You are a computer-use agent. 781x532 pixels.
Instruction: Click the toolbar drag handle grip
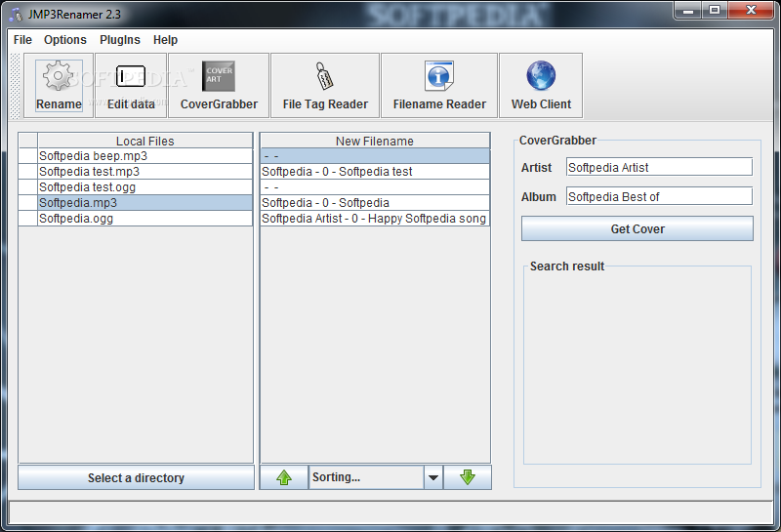(x=16, y=86)
